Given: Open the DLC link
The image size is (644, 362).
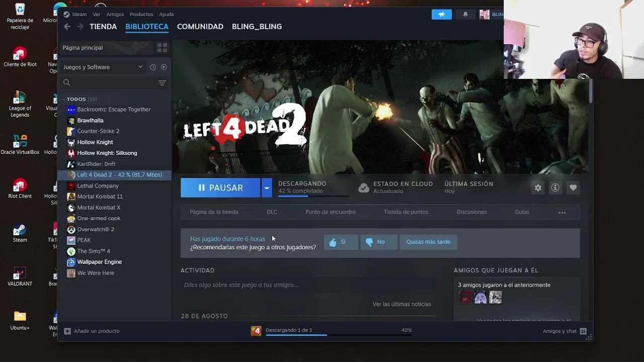Looking at the screenshot, I should coord(272,212).
